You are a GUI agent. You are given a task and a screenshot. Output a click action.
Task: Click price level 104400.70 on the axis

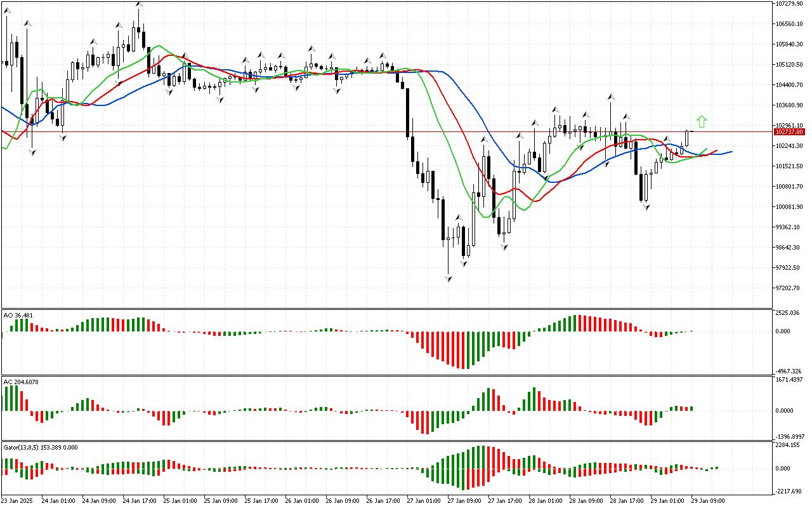click(x=789, y=85)
